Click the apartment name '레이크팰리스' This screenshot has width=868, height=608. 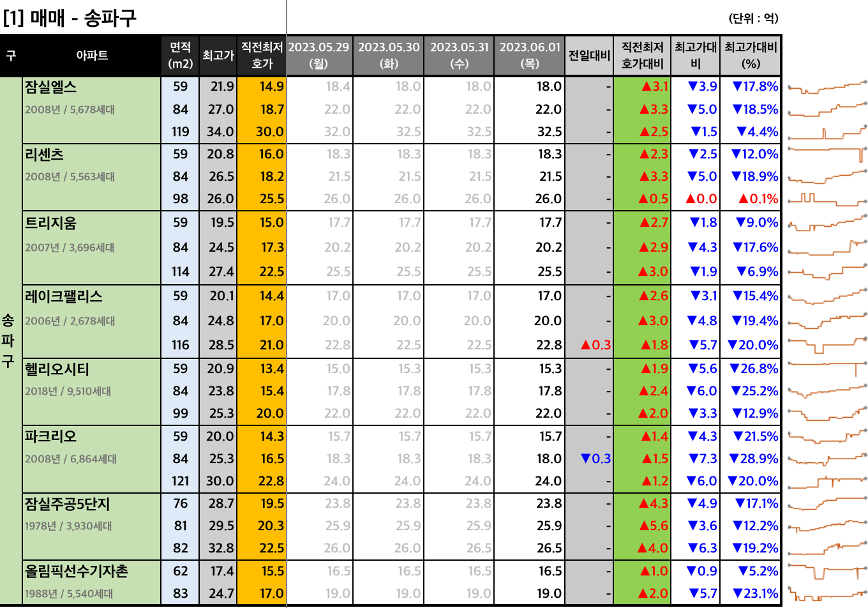pos(63,296)
